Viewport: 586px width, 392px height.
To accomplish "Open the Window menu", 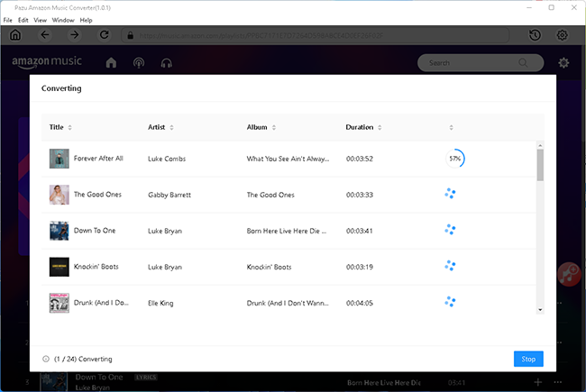I will click(x=63, y=20).
